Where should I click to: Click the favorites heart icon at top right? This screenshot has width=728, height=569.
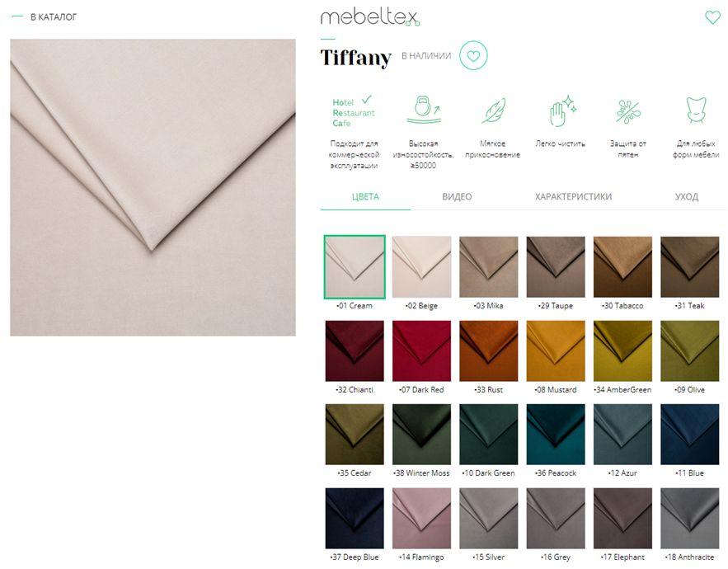[x=712, y=17]
